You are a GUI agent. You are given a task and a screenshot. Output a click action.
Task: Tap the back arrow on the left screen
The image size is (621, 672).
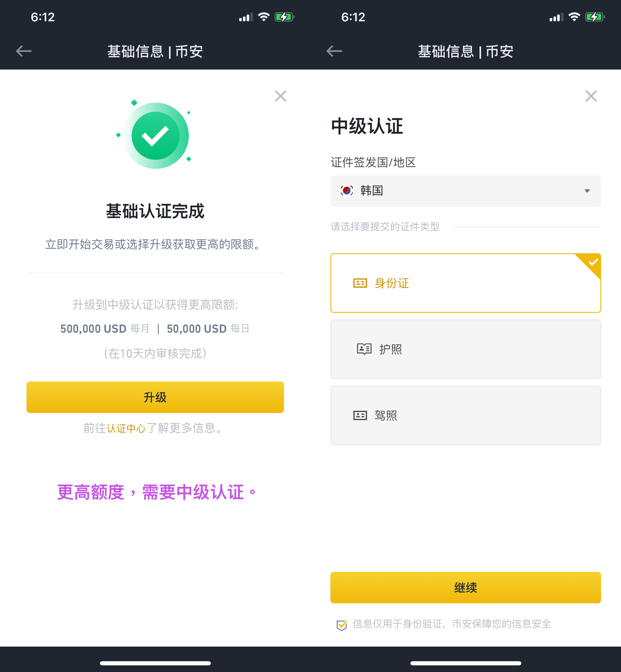(23, 51)
